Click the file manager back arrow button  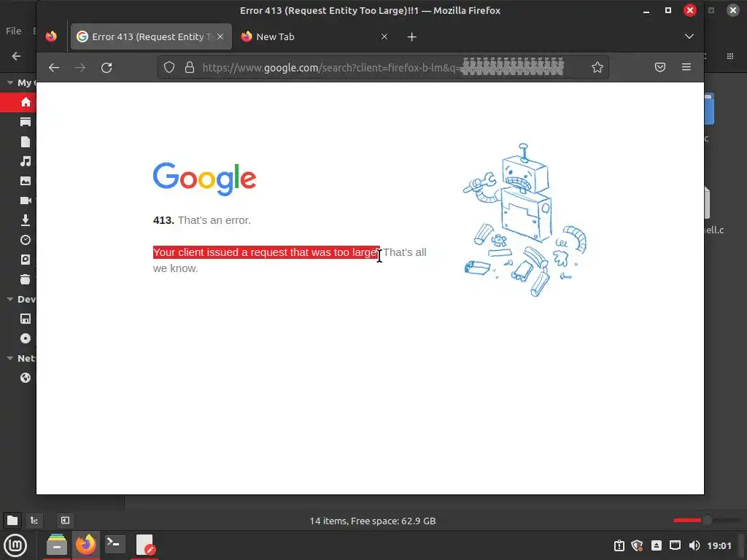[16, 56]
